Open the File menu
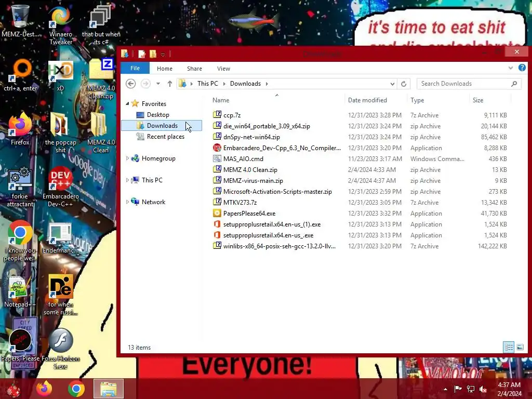The width and height of the screenshot is (532, 399). click(135, 68)
